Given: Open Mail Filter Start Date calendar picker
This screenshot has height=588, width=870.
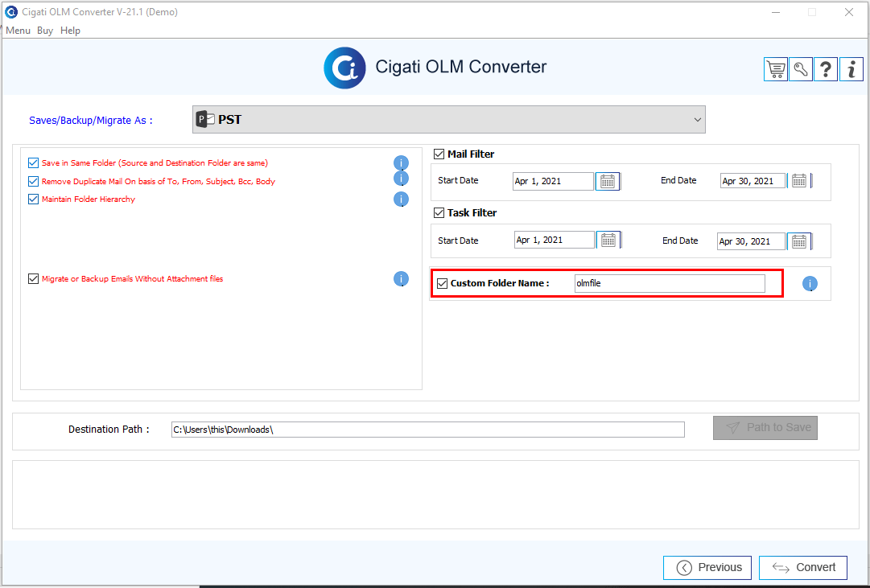Looking at the screenshot, I should click(x=608, y=182).
